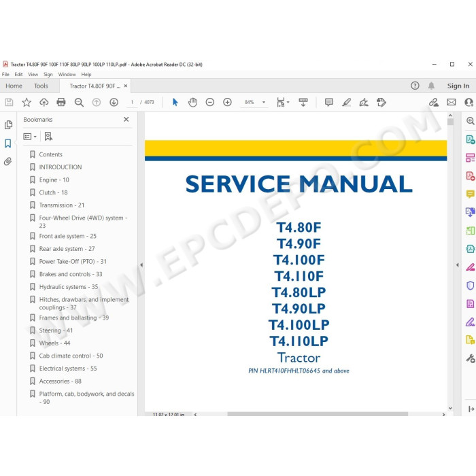Go to Cab climate control - 50

pos(71,356)
